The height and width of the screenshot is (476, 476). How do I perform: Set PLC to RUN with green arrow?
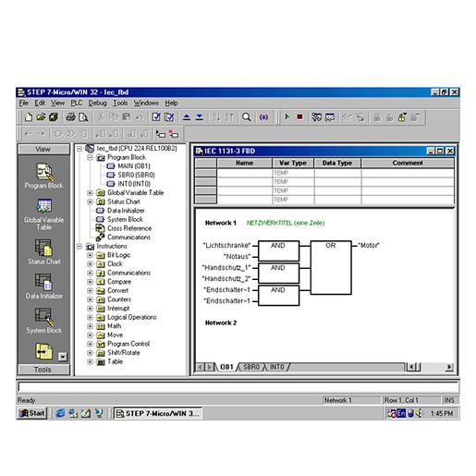coord(287,117)
